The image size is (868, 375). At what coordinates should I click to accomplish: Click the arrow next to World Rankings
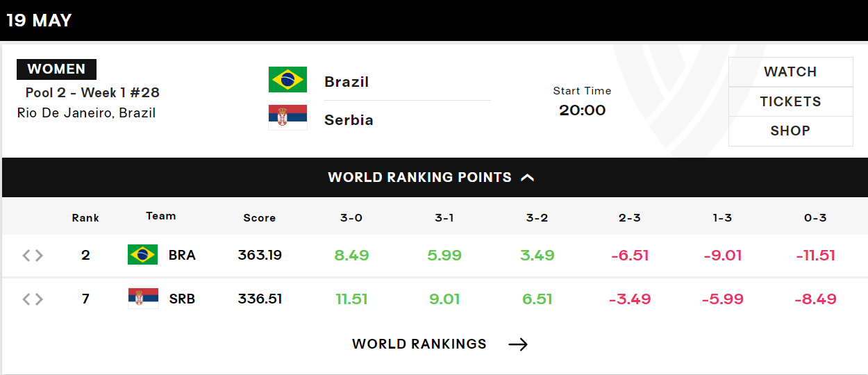518,344
